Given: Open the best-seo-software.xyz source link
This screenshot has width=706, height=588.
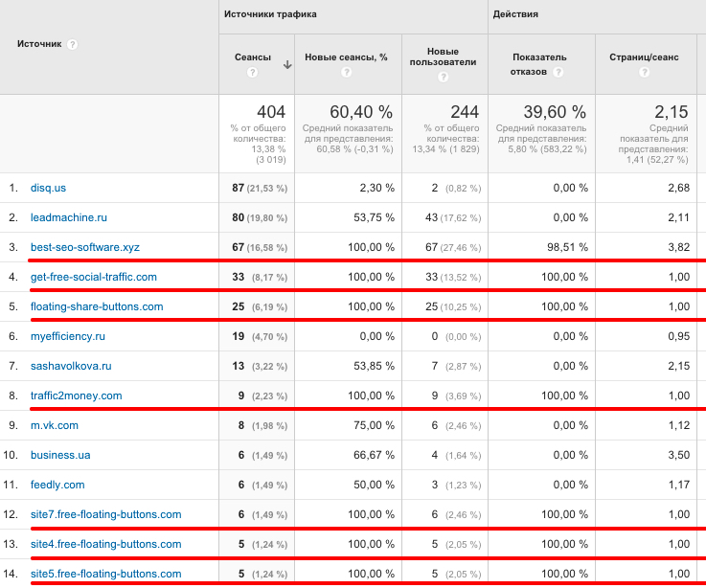Looking at the screenshot, I should click(x=85, y=247).
